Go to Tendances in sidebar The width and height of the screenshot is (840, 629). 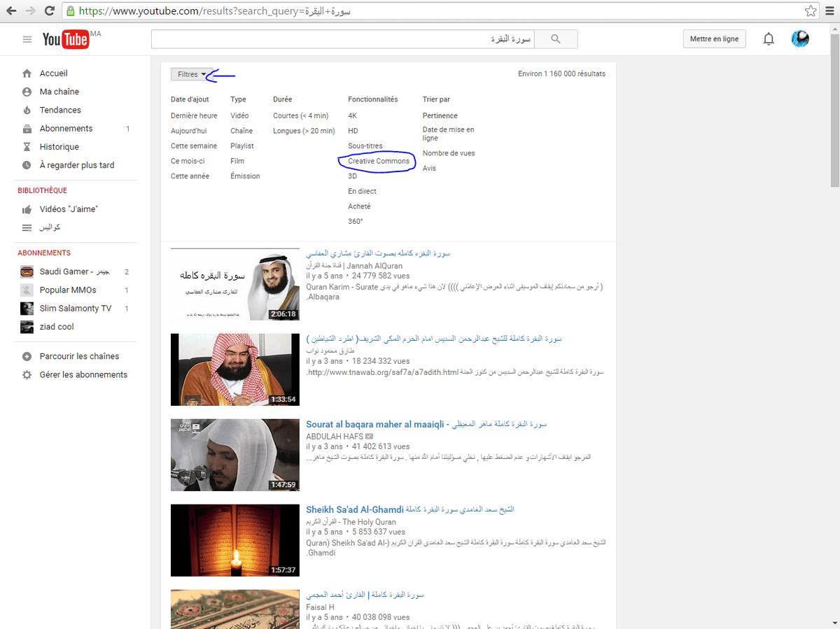(60, 110)
